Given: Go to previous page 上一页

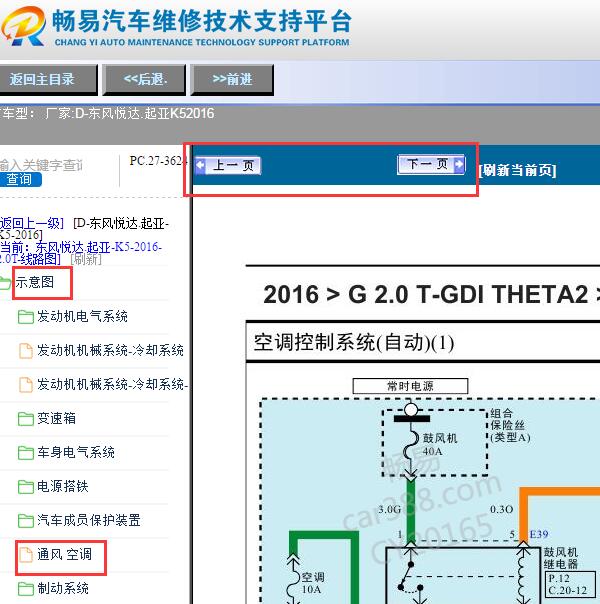Looking at the screenshot, I should pyautogui.click(x=228, y=166).
